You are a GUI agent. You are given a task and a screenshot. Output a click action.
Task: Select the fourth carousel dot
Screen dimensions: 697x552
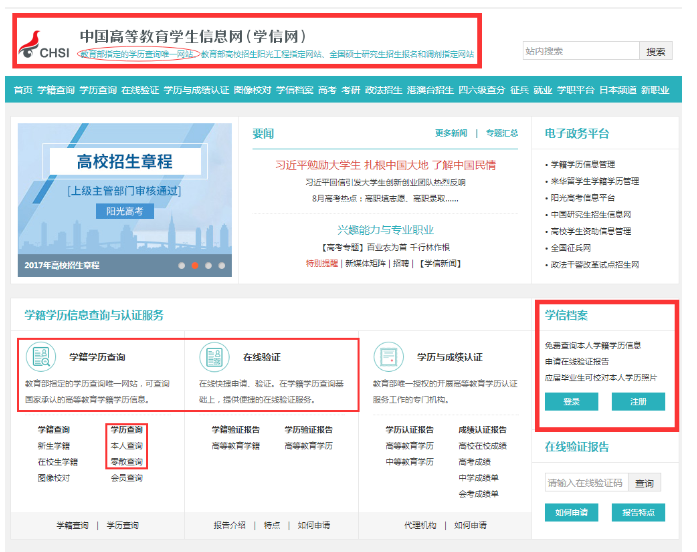[221, 265]
